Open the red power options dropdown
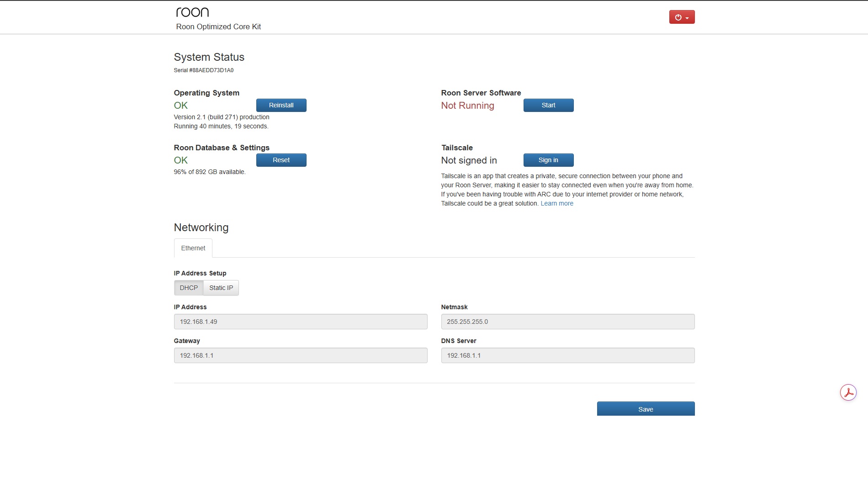868x481 pixels. [x=682, y=17]
